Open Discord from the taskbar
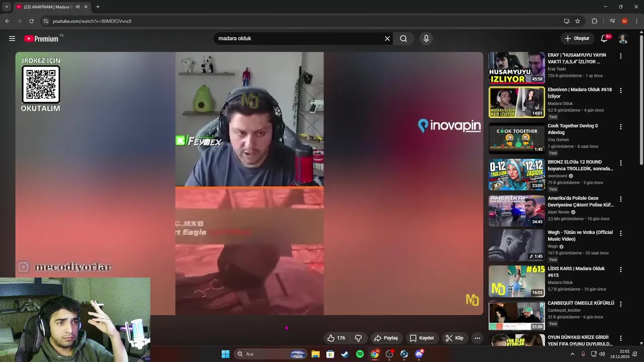644x362 pixels. point(419,354)
